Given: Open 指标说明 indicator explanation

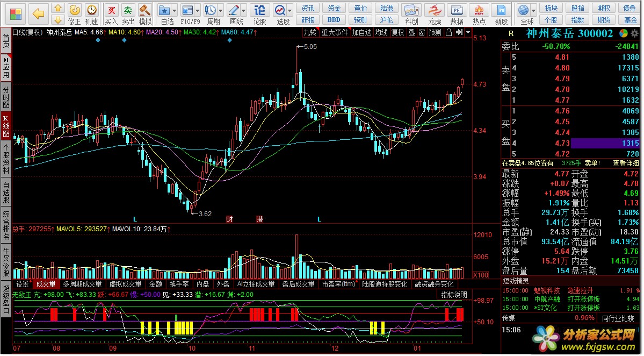Looking at the screenshot, I should tap(454, 295).
